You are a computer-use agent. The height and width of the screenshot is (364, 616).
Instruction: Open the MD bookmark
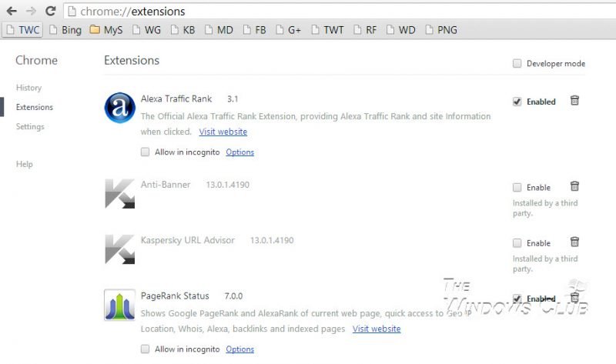[x=219, y=30]
